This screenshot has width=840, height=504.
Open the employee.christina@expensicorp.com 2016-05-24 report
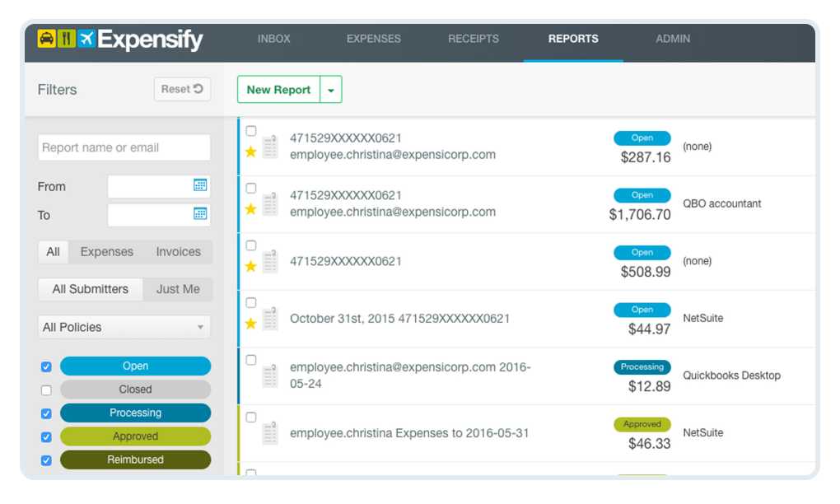click(x=410, y=376)
